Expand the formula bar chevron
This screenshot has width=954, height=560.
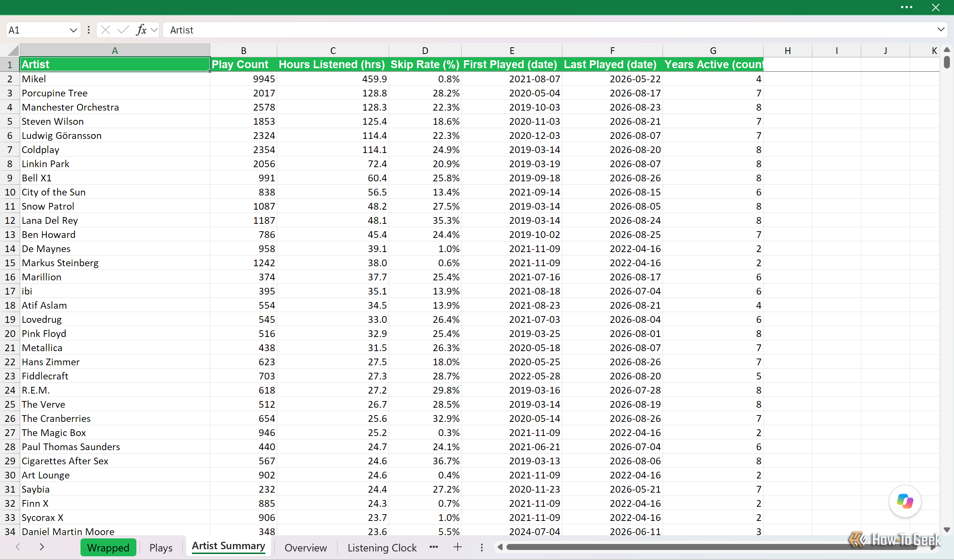coord(941,29)
